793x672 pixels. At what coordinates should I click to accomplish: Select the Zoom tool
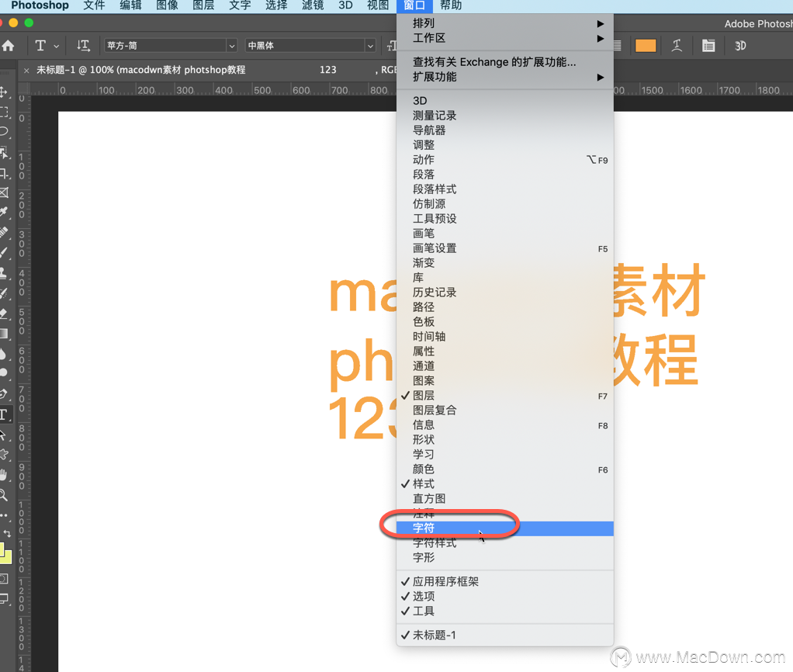point(4,495)
